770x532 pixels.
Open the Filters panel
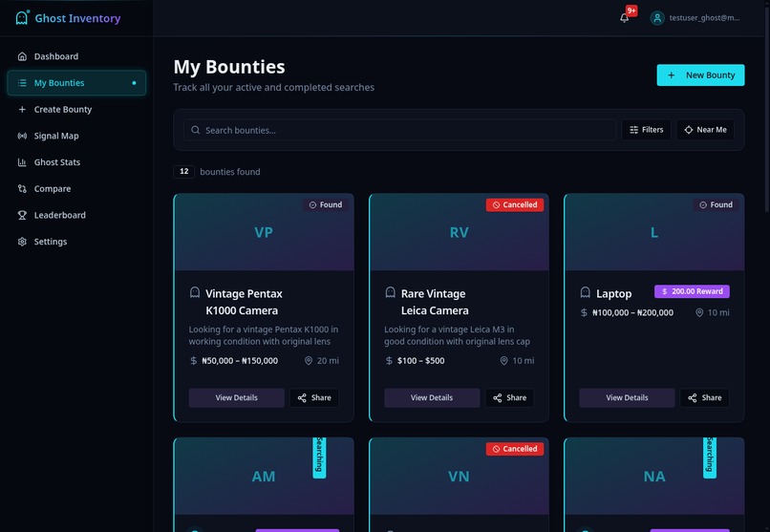tap(646, 130)
